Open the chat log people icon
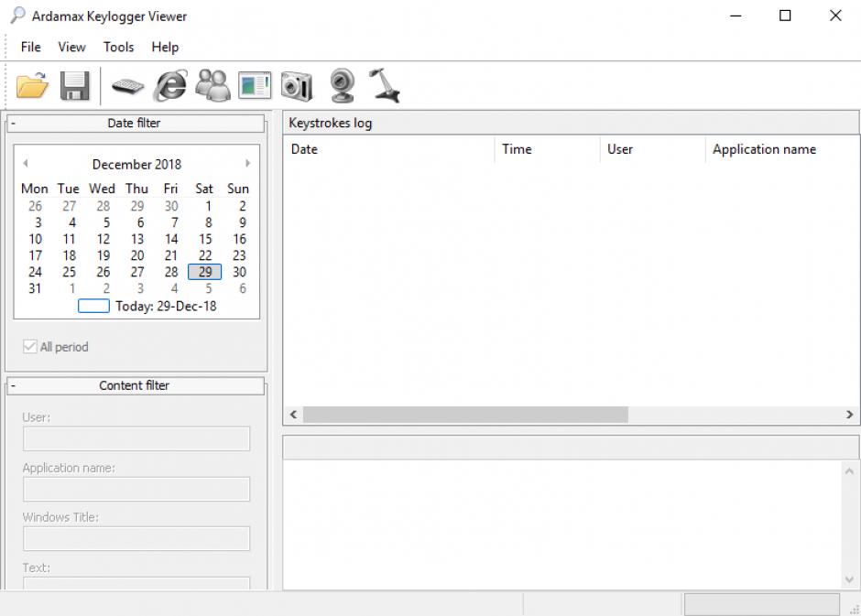The image size is (861, 616). (x=213, y=86)
